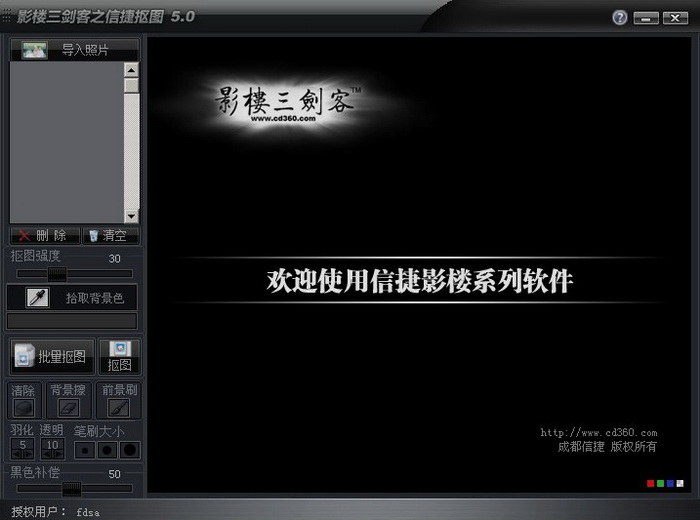
Task: Open help with the question mark icon
Action: [x=620, y=17]
